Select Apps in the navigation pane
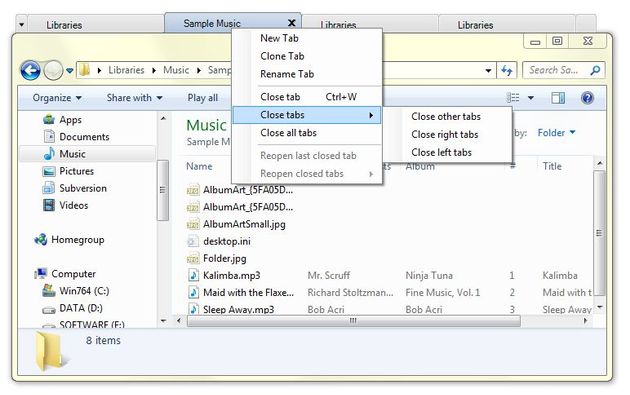The image size is (630, 395). (70, 120)
